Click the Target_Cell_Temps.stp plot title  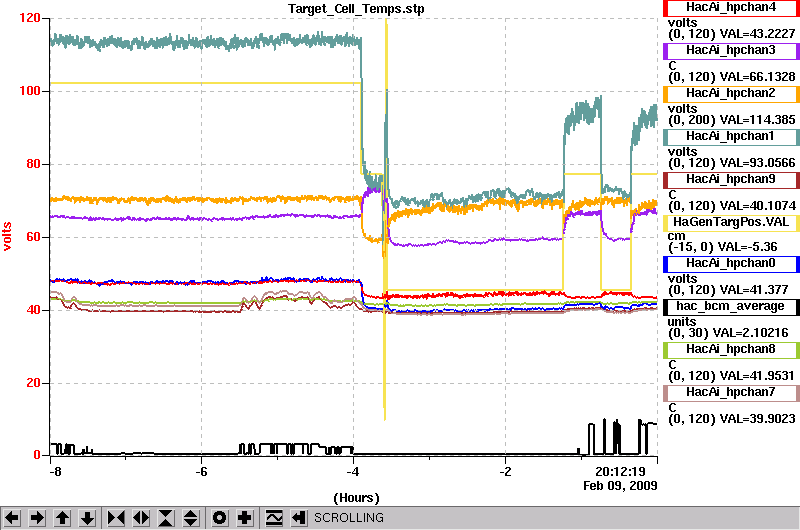[x=356, y=9]
